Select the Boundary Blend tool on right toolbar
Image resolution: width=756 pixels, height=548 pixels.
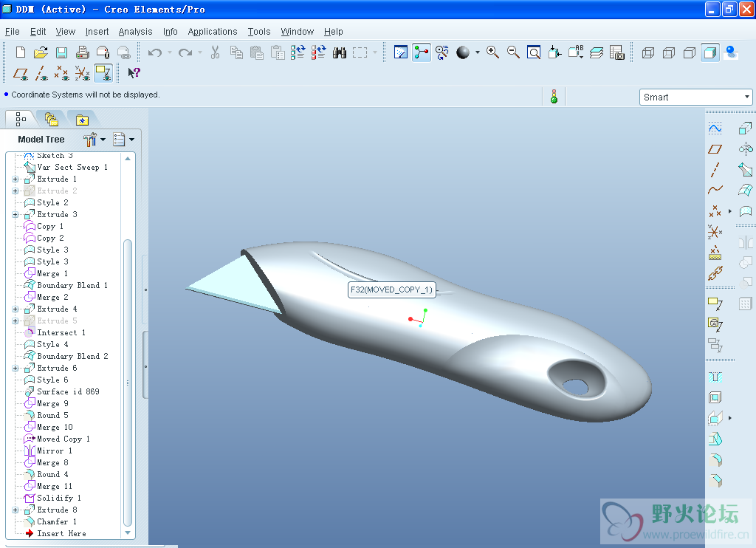746,190
